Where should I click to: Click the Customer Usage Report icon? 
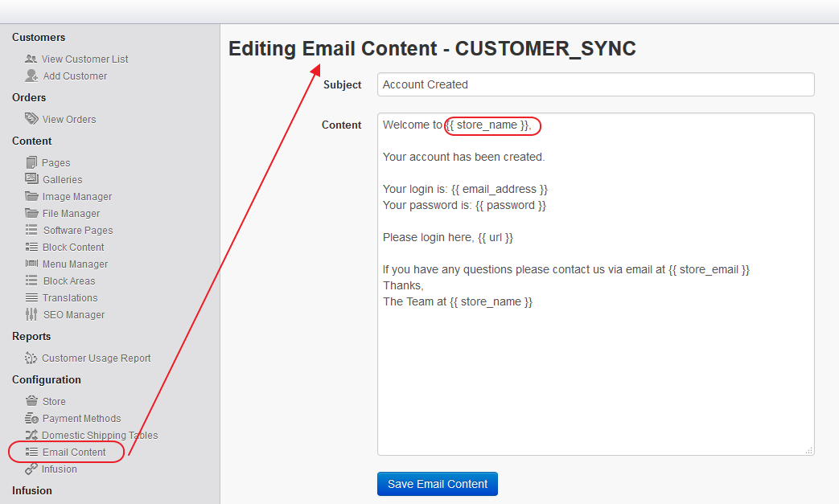click(x=31, y=358)
